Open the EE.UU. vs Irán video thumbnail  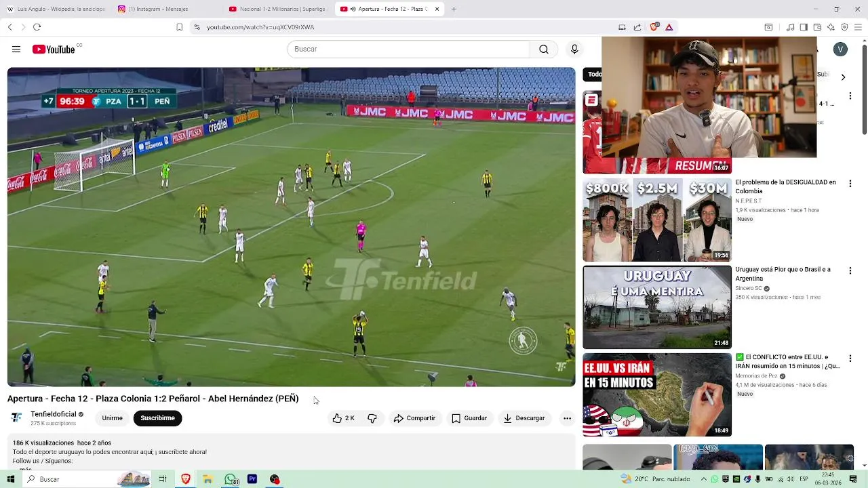tap(657, 394)
